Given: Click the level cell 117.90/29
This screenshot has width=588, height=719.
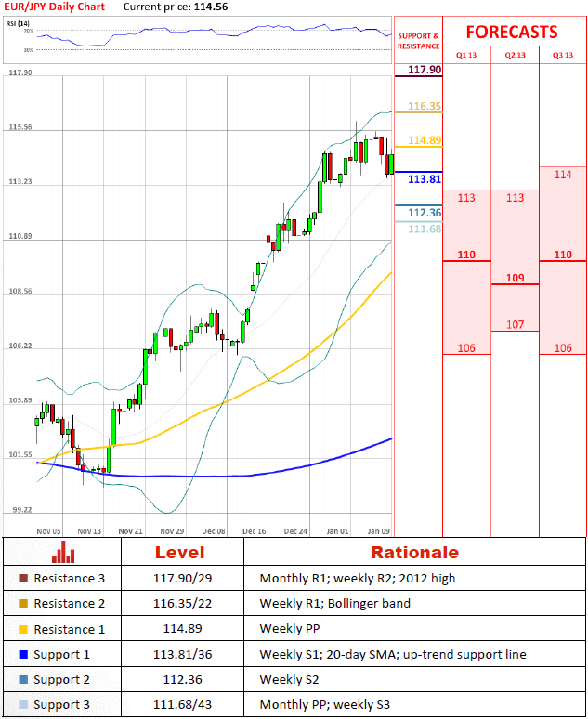Looking at the screenshot, I should pyautogui.click(x=183, y=578).
